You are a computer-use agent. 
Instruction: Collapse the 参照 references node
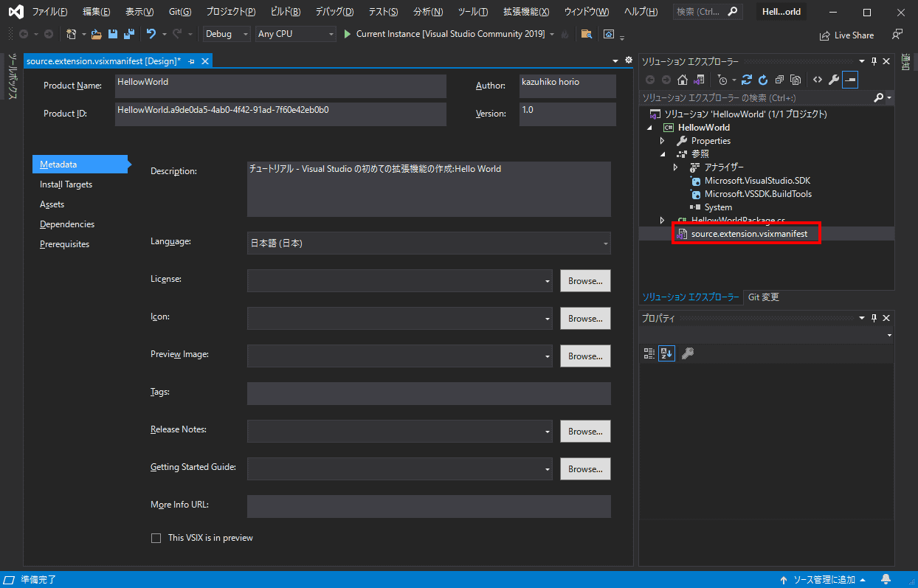pyautogui.click(x=662, y=153)
